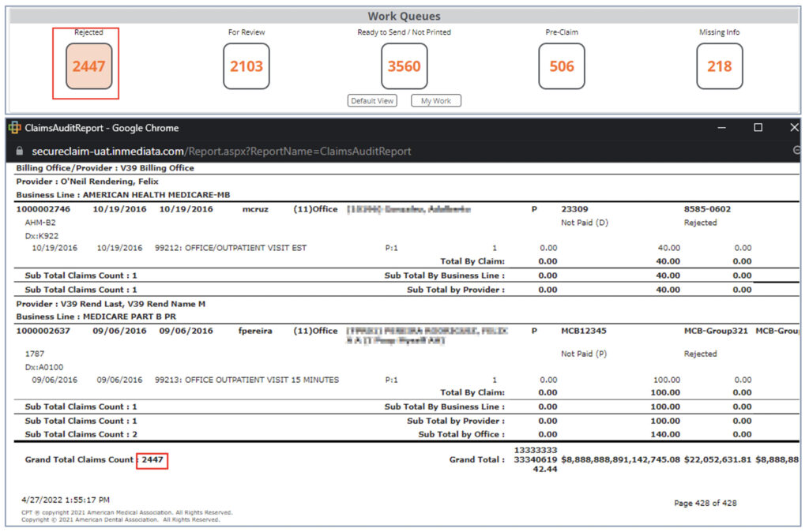Screen dimensions: 809x532
Task: Click claim number 1000002637
Action: pos(43,331)
